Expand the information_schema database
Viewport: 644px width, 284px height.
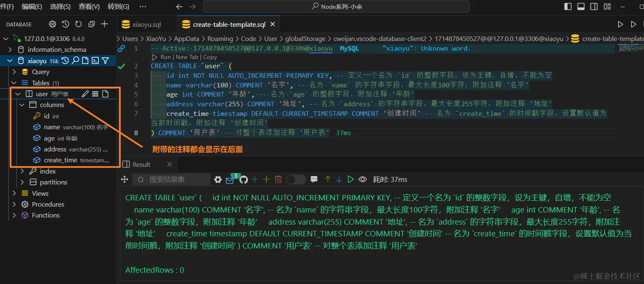tap(11, 49)
